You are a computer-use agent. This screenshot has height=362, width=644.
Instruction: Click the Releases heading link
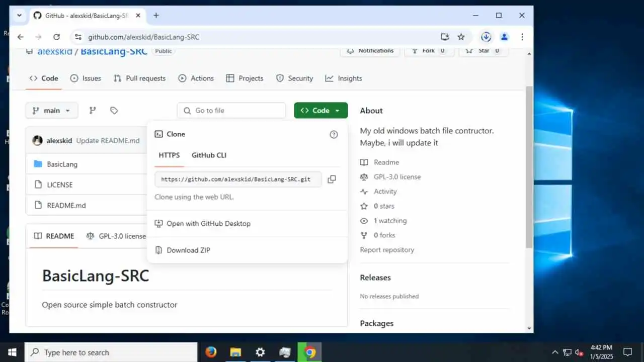pyautogui.click(x=375, y=278)
